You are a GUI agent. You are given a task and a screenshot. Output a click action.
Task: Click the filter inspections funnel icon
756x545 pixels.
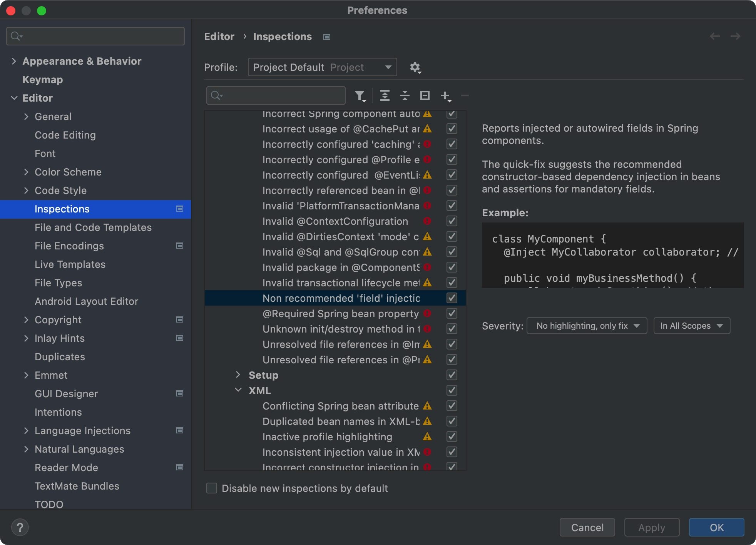click(x=360, y=95)
